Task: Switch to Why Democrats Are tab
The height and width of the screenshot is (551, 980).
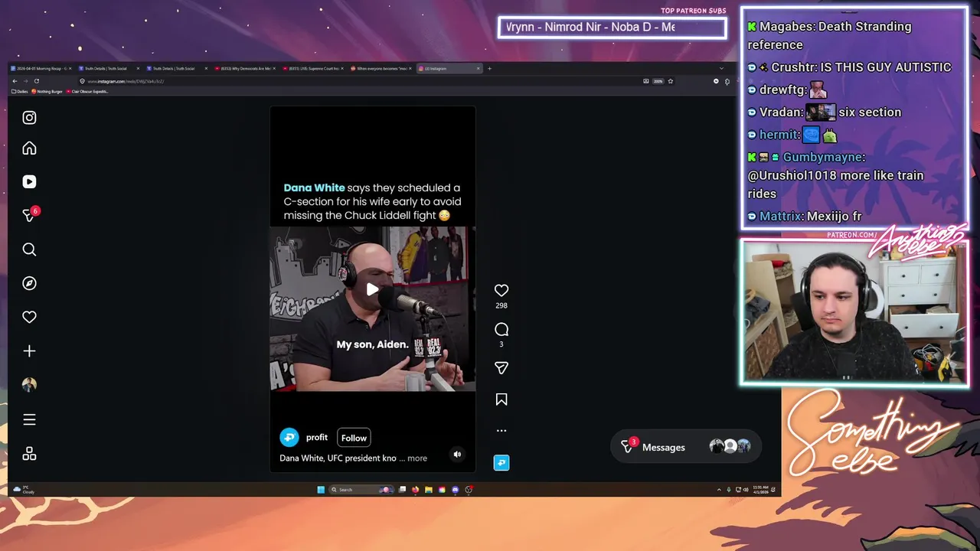Action: (x=247, y=68)
